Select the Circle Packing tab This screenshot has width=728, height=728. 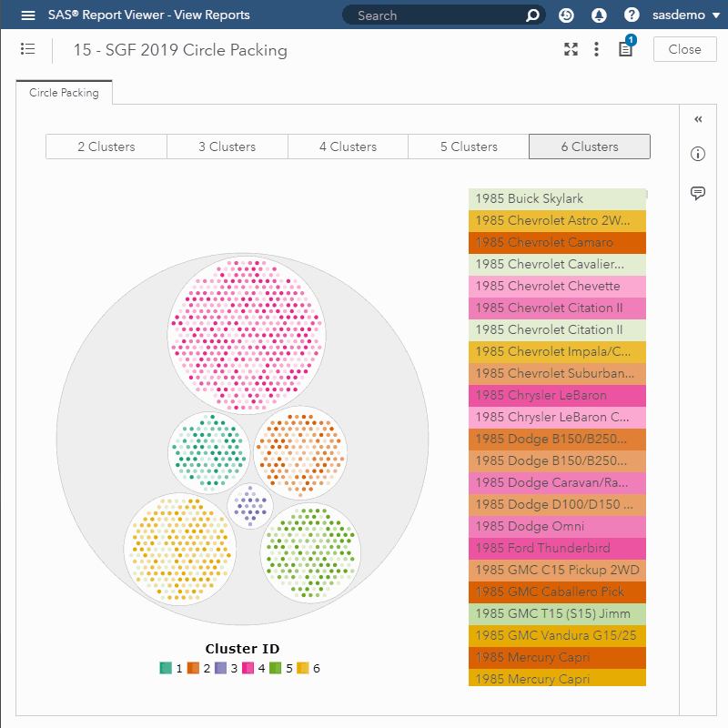tap(64, 92)
